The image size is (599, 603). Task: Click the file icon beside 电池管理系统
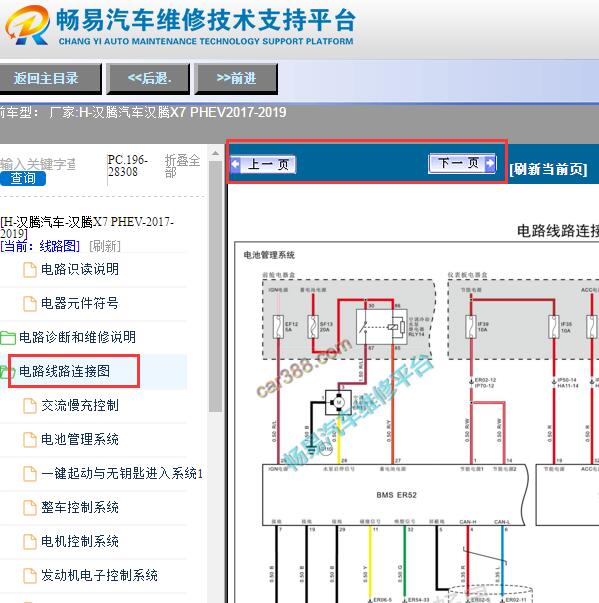point(30,440)
